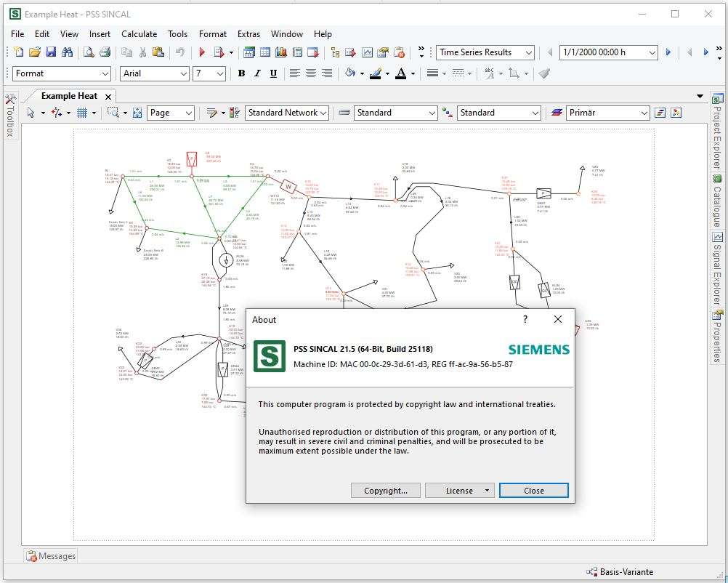Viewport: 728px width, 583px height.
Task: Open the Properties side panel
Action: [x=718, y=337]
